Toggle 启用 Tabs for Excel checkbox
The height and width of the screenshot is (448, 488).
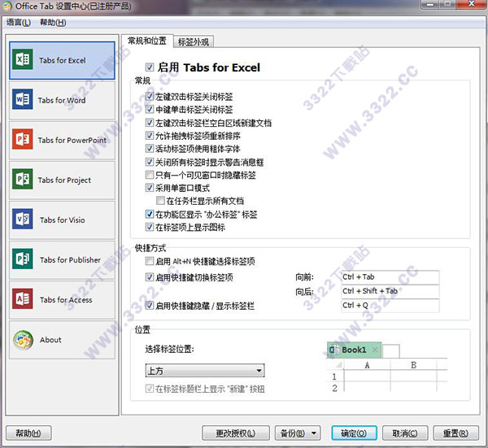coord(150,67)
